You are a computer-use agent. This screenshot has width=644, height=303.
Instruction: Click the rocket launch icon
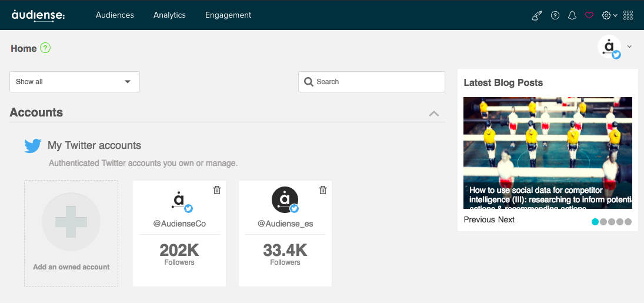[537, 16]
